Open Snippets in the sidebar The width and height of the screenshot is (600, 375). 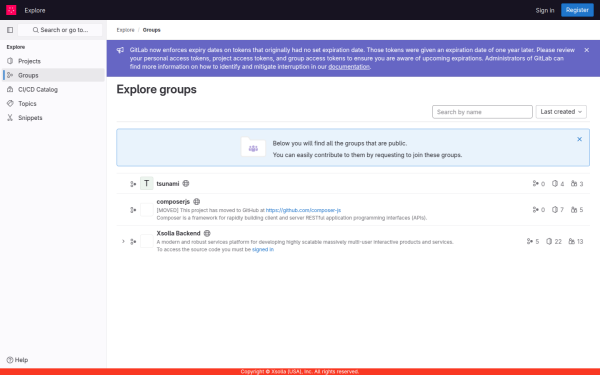[53, 118]
